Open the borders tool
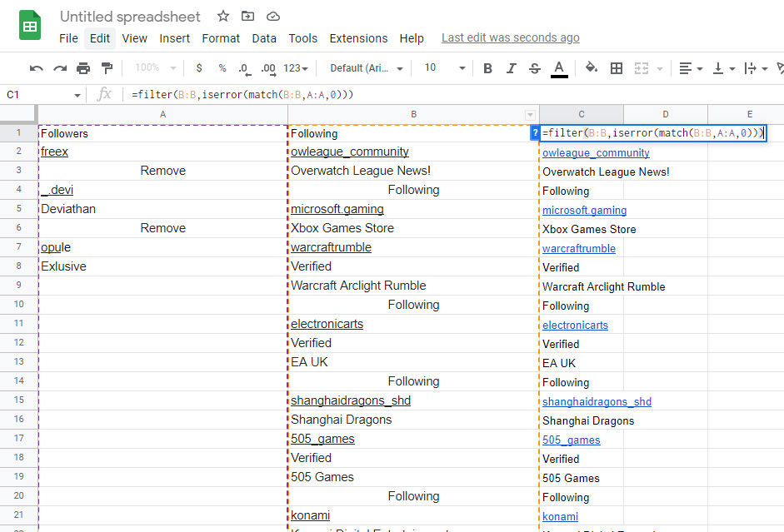The image size is (784, 532). click(617, 68)
